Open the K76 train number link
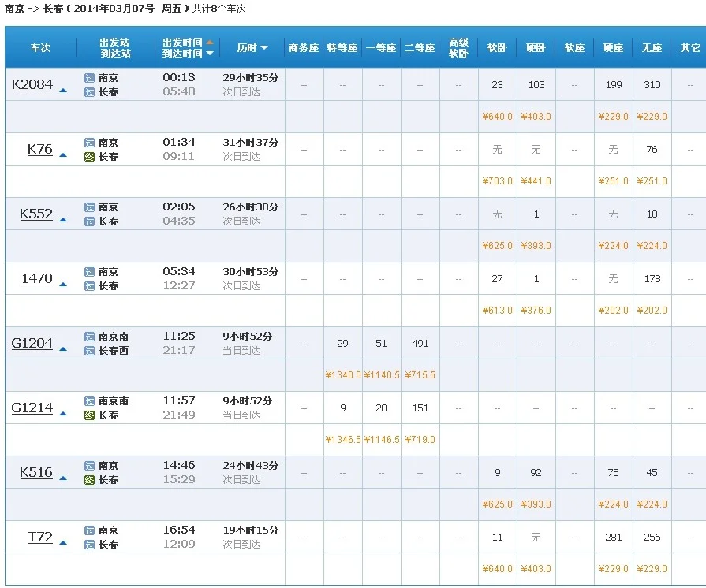 click(40, 148)
